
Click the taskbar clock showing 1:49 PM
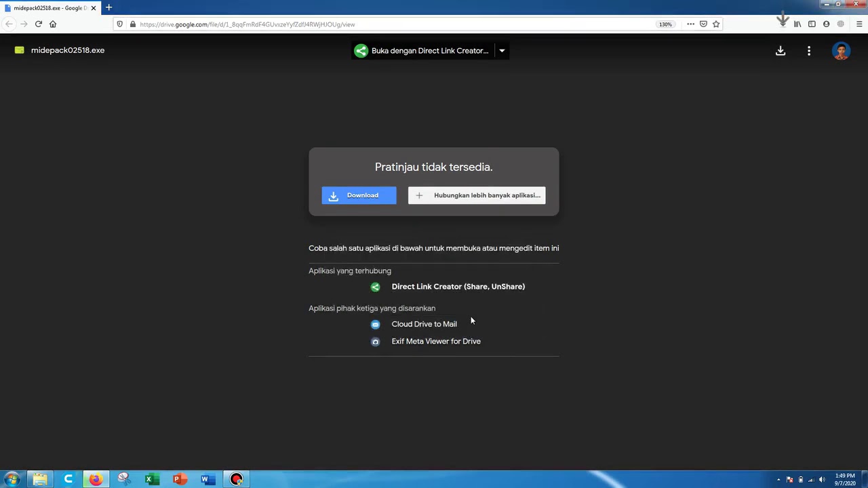tap(845, 479)
